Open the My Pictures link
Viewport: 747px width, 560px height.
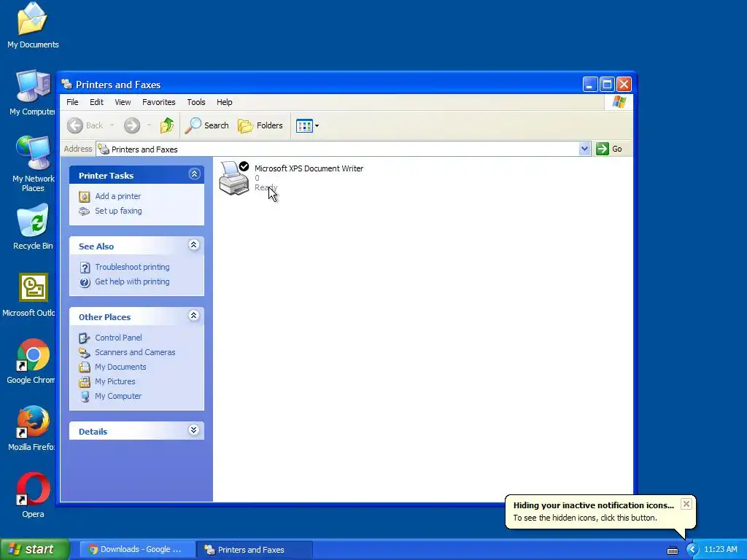point(115,381)
